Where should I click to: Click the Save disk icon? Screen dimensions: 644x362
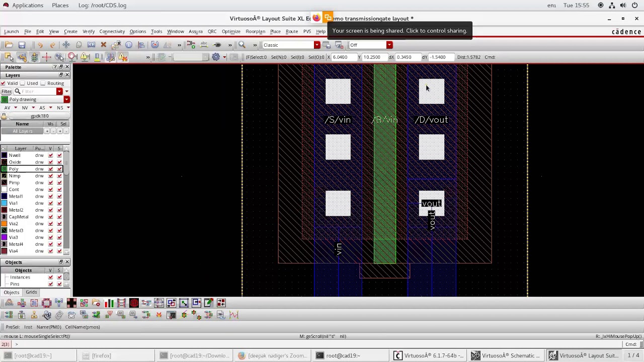click(22, 45)
